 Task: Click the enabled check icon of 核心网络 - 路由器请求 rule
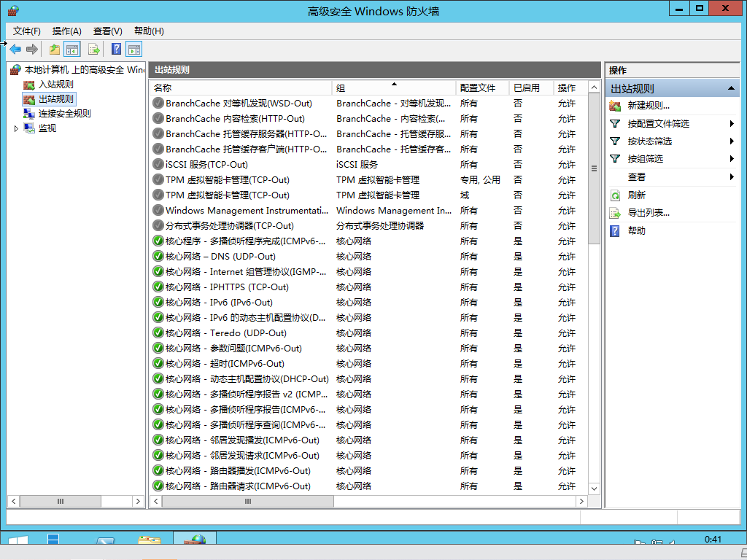pos(158,486)
